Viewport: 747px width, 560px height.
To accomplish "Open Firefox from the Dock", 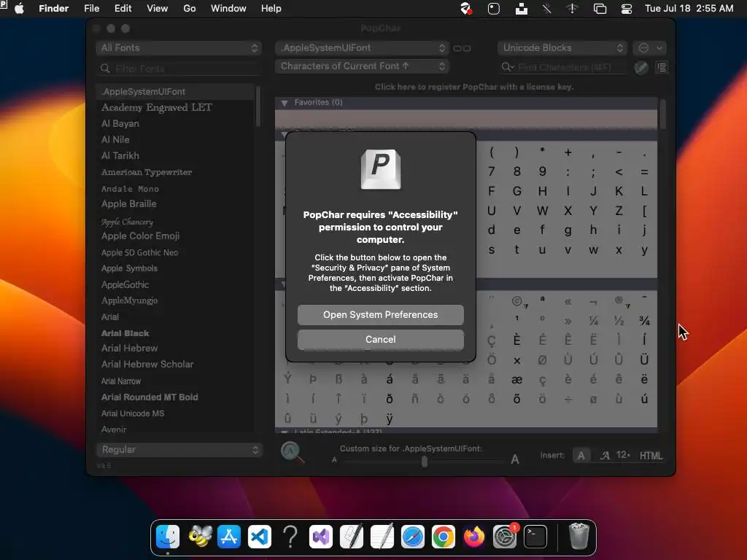I will coord(473,537).
